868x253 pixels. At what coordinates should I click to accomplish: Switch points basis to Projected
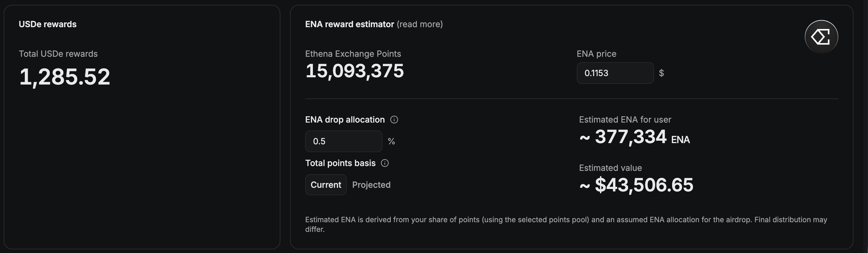[371, 184]
